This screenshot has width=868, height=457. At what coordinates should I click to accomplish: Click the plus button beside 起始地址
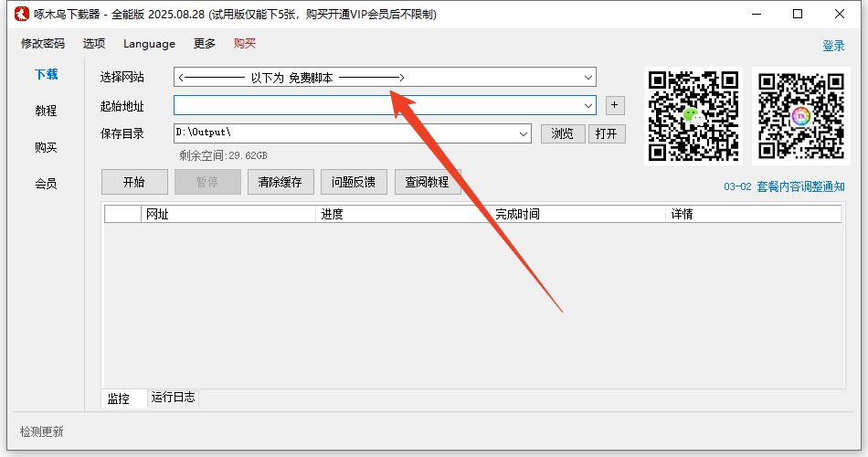point(615,105)
